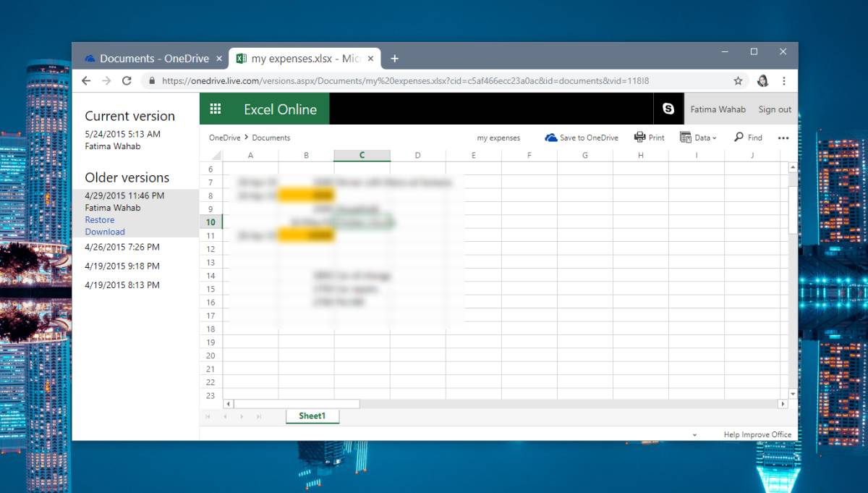Image resolution: width=868 pixels, height=493 pixels.
Task: Jump to the first sheet with navigation arrow
Action: 208,416
